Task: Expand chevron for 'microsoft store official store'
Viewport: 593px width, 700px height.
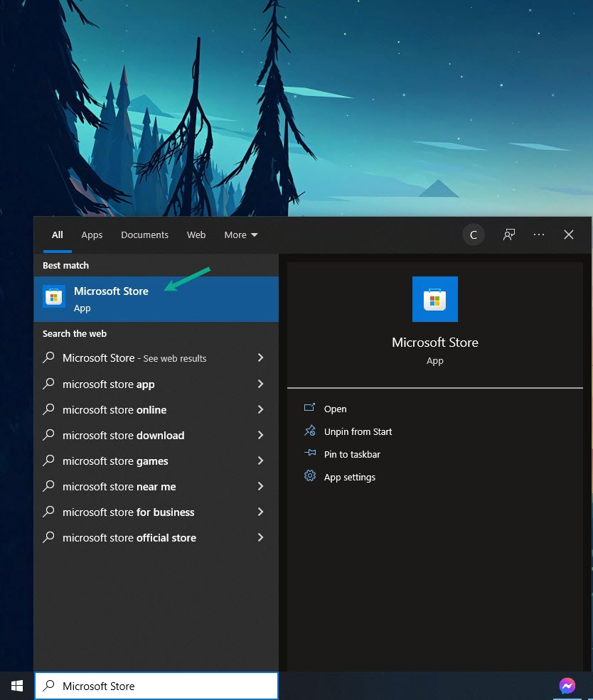Action: coord(261,537)
